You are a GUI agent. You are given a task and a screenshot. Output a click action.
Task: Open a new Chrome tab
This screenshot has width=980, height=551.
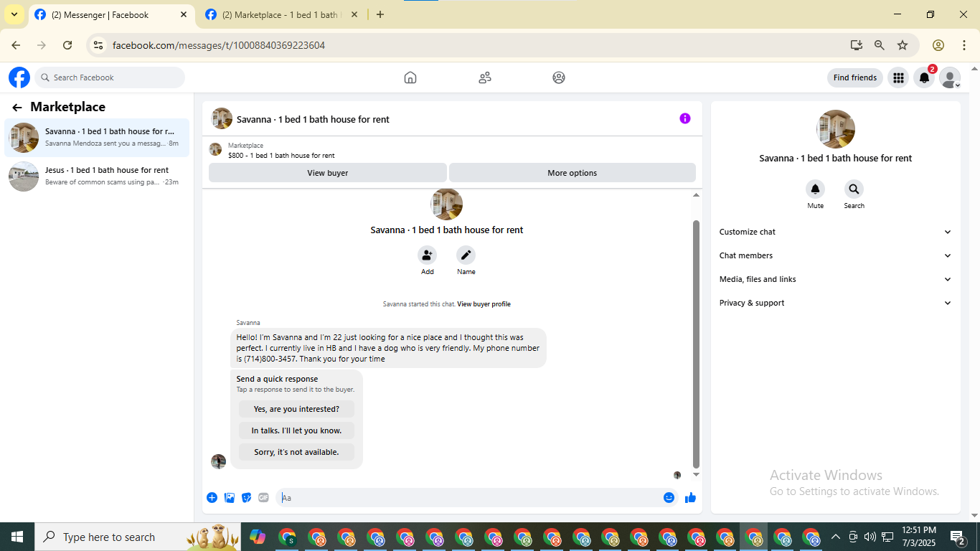point(380,14)
